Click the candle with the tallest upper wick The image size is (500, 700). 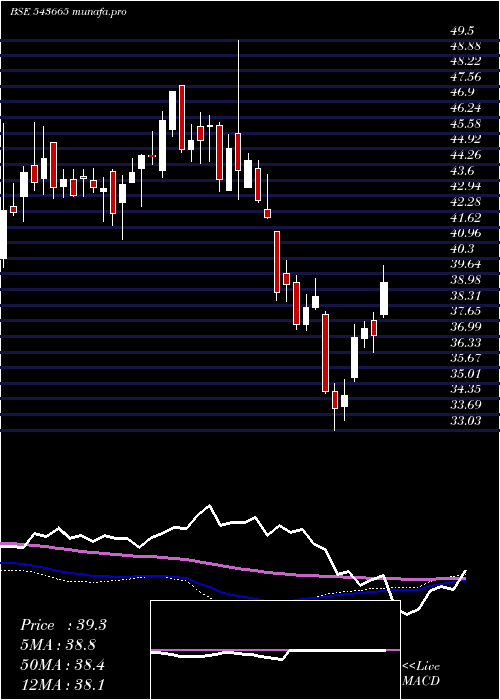click(x=238, y=120)
